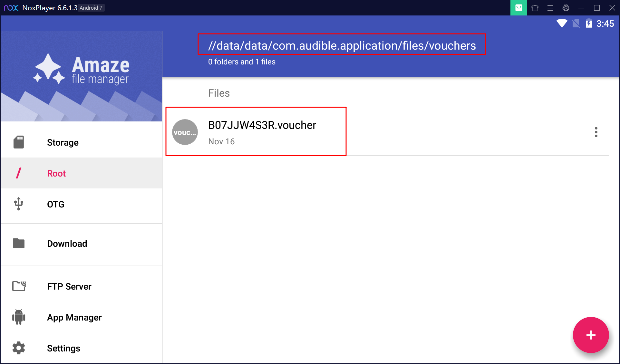Click the FTP Server folder icon
Screen dimensions: 620x364
[19, 286]
